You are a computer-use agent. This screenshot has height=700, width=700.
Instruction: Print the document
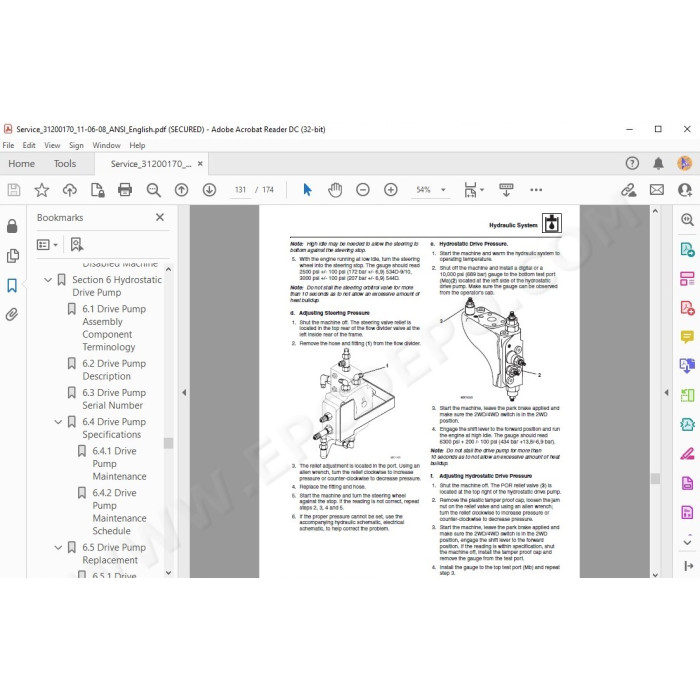(x=125, y=190)
